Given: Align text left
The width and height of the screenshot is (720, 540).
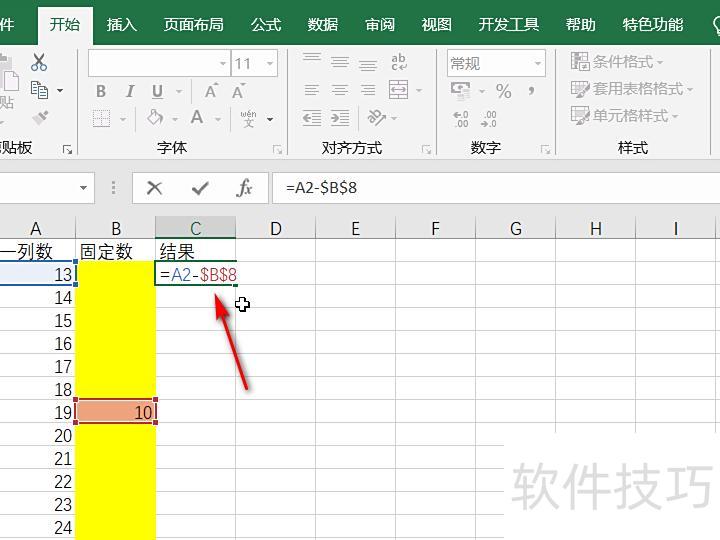Looking at the screenshot, I should click(312, 90).
